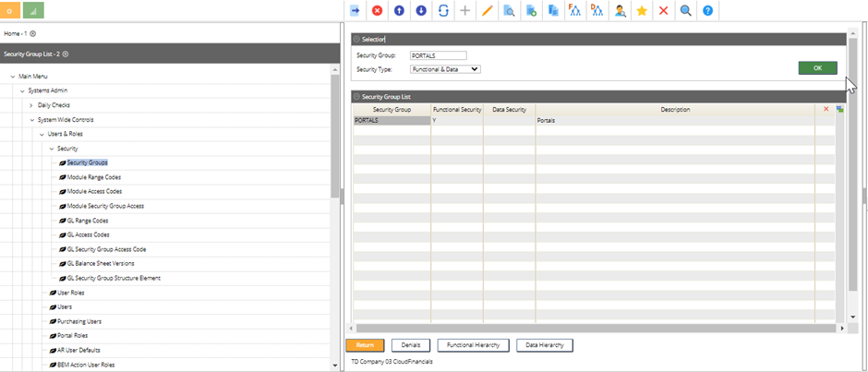This screenshot has height=372, width=868.
Task: Click the copy documents toolbar icon
Action: pyautogui.click(x=553, y=10)
